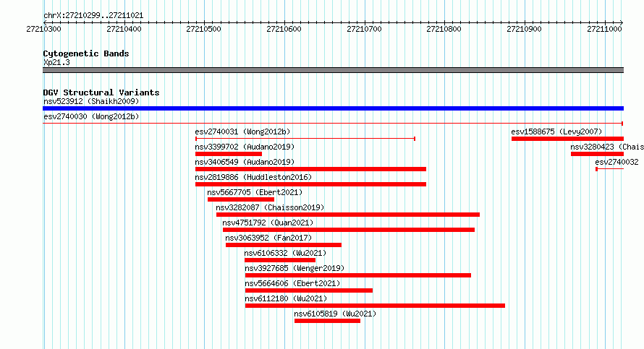Image resolution: width=644 pixels, height=349 pixels.
Task: Click the nsv523912 (Shaikh2009) variant label
Action: point(91,101)
